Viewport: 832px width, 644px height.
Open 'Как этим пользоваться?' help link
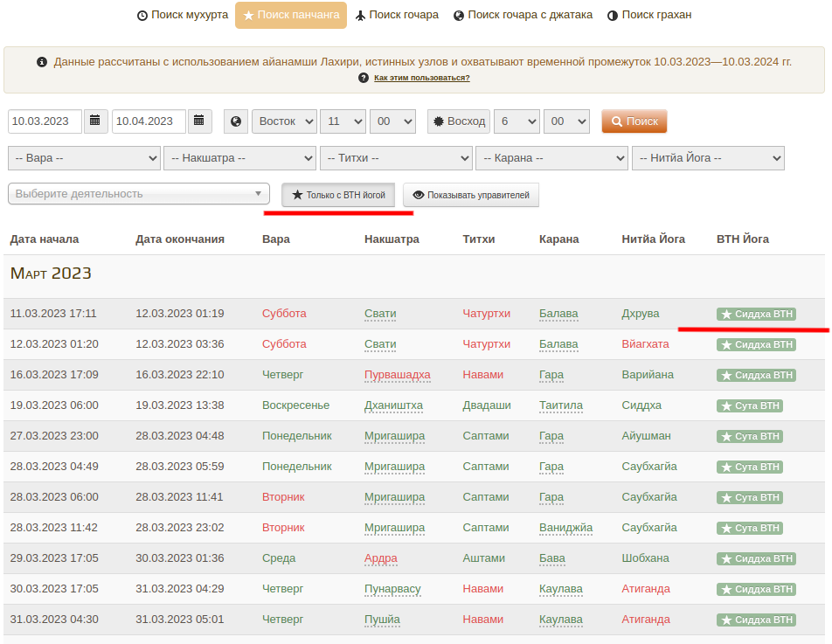pos(422,78)
